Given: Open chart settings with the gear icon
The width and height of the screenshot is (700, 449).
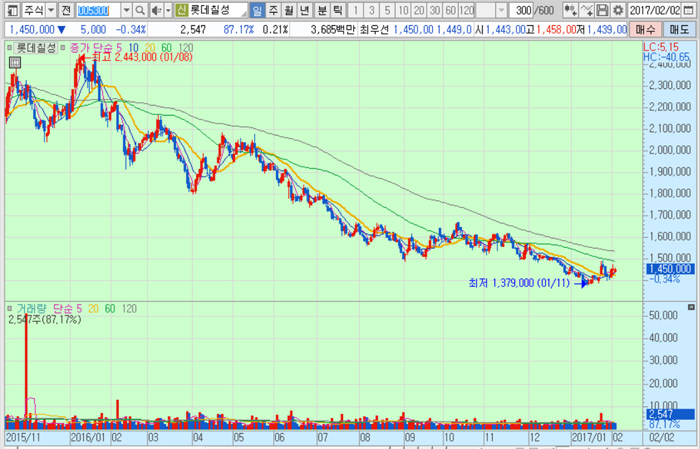Looking at the screenshot, I should 618,10.
